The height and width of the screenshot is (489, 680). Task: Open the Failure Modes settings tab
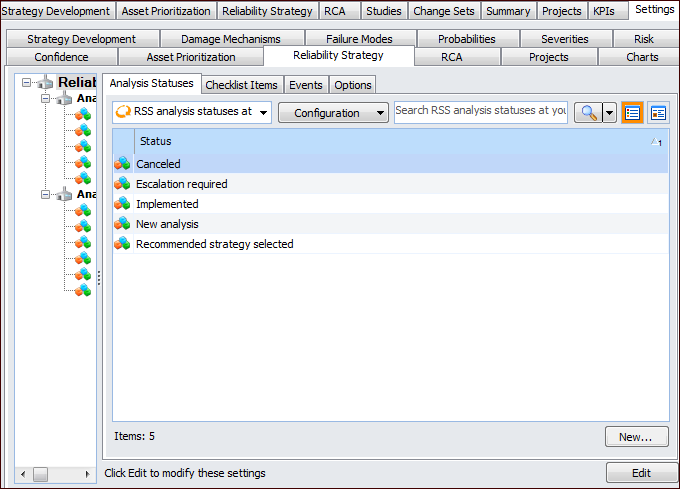click(359, 39)
